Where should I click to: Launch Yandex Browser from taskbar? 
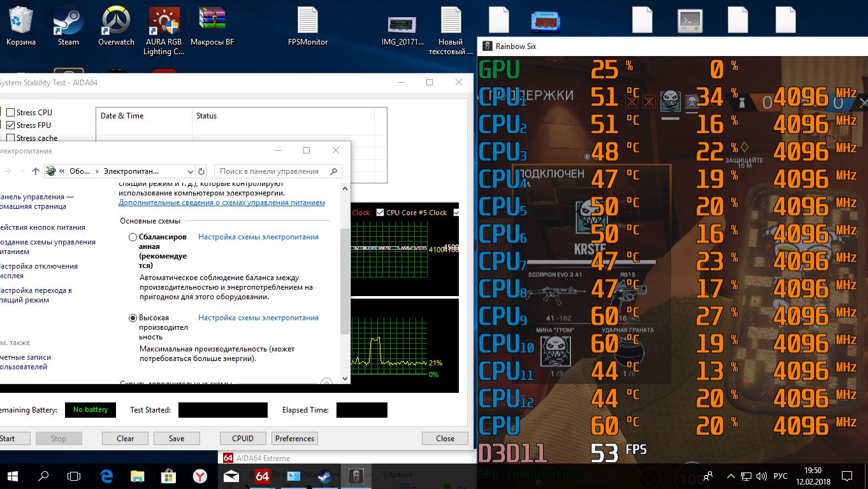pos(200,475)
